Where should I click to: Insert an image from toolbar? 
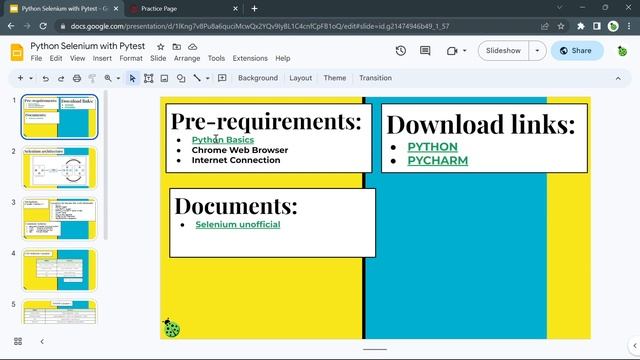164,78
